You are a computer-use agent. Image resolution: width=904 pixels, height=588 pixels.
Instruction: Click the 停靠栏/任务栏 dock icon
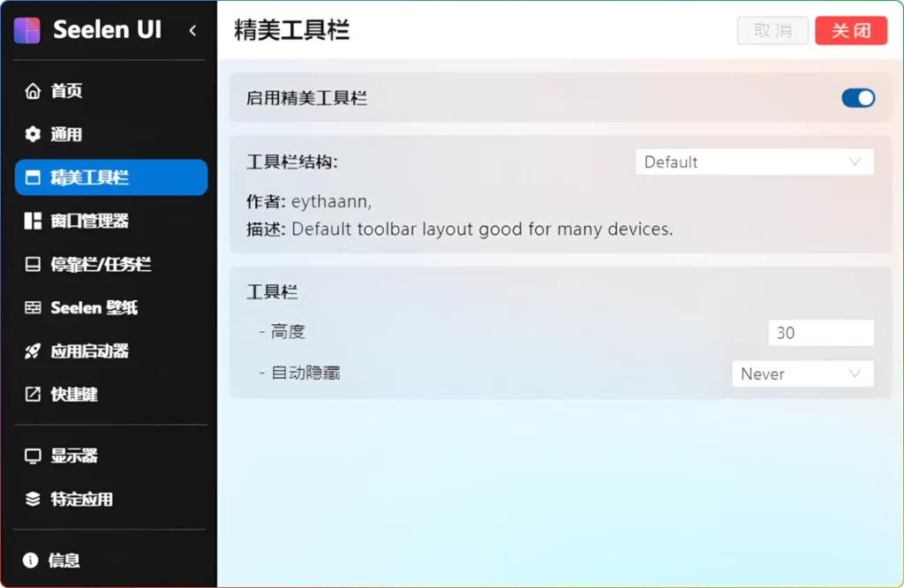[x=32, y=264]
